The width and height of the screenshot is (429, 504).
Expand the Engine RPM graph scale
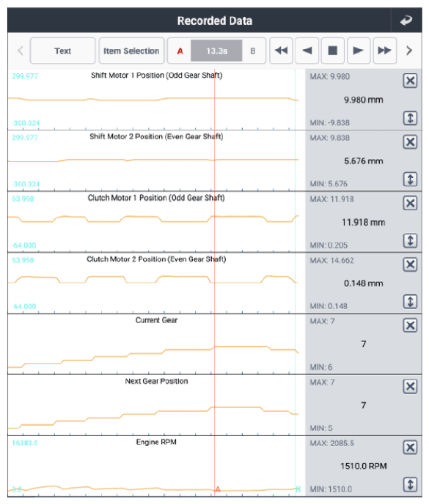tap(410, 484)
